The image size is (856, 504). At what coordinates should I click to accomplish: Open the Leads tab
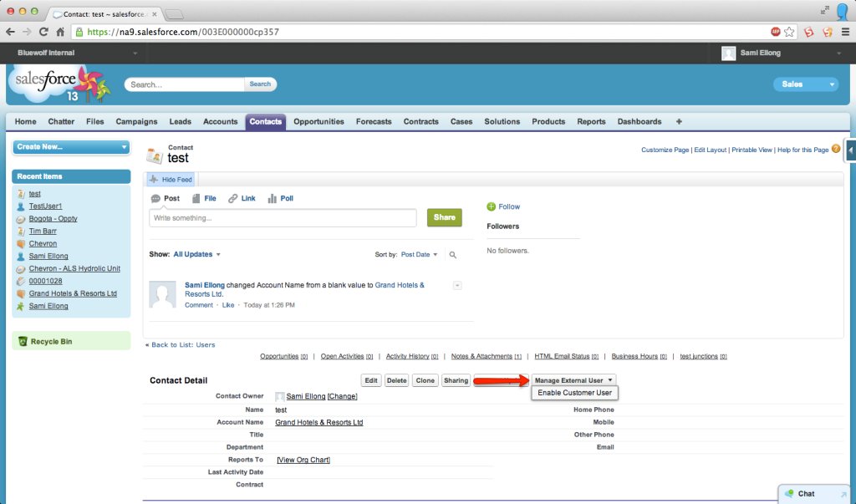[x=181, y=121]
